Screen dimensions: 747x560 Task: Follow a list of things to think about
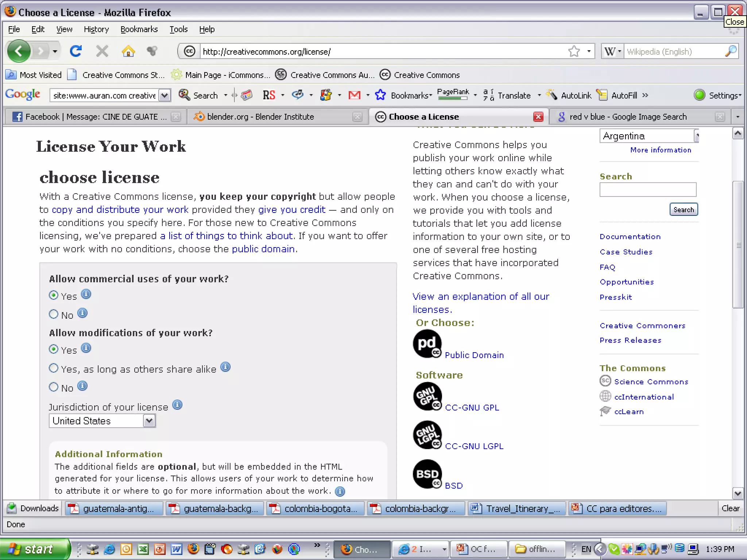(x=226, y=236)
